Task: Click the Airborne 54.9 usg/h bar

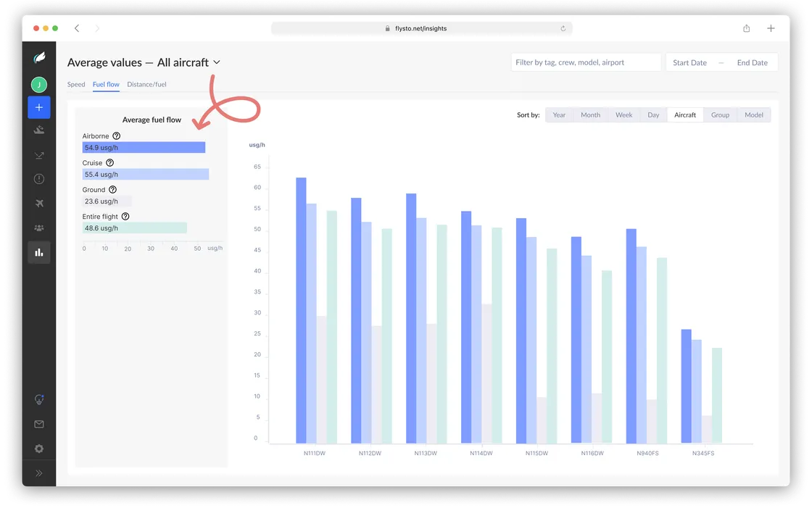Action: click(144, 148)
